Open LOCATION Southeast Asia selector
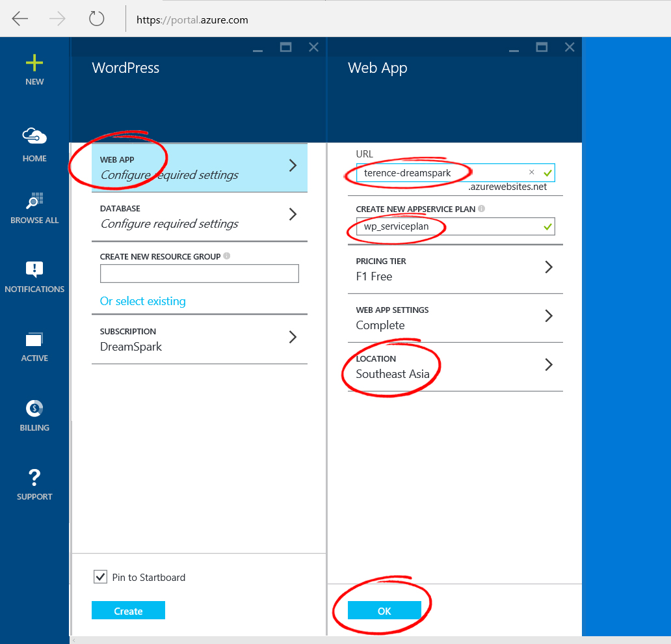 (x=455, y=366)
